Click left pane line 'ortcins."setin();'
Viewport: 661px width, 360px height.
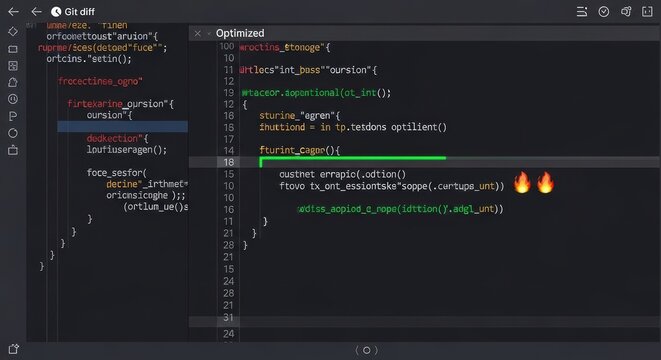click(x=89, y=59)
